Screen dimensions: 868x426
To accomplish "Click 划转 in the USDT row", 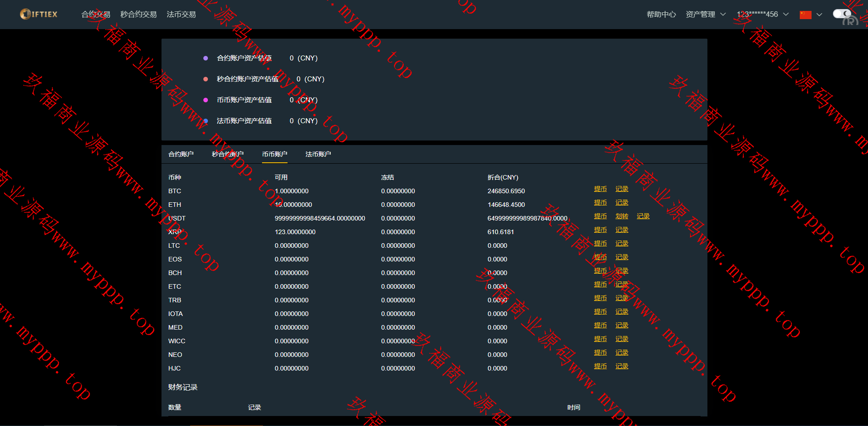I will click(621, 216).
